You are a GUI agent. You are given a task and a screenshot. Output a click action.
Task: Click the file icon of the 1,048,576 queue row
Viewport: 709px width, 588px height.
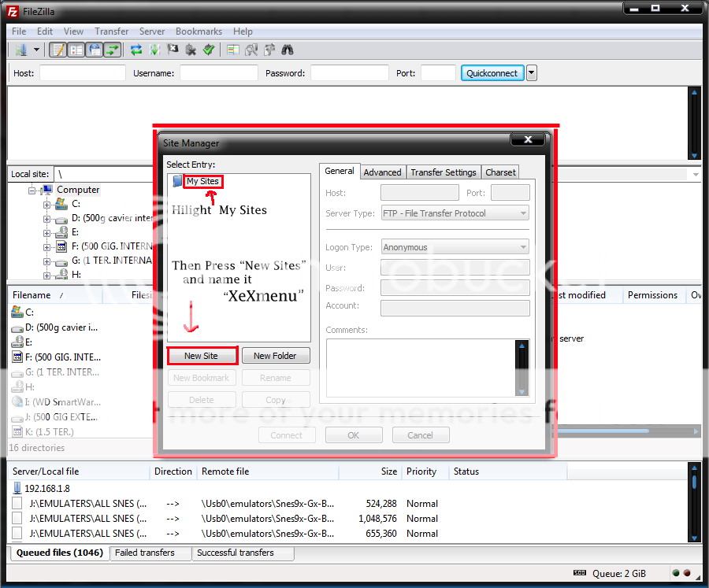point(17,519)
